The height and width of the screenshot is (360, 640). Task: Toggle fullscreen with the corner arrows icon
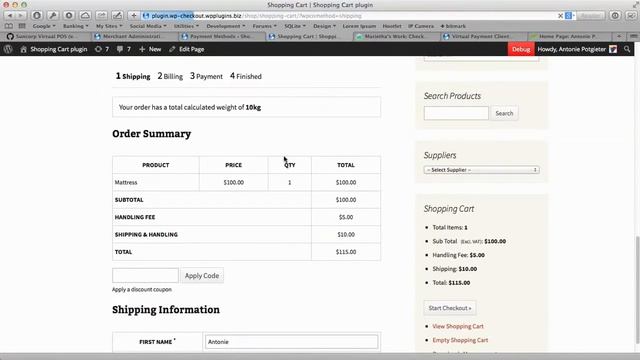click(x=635, y=4)
